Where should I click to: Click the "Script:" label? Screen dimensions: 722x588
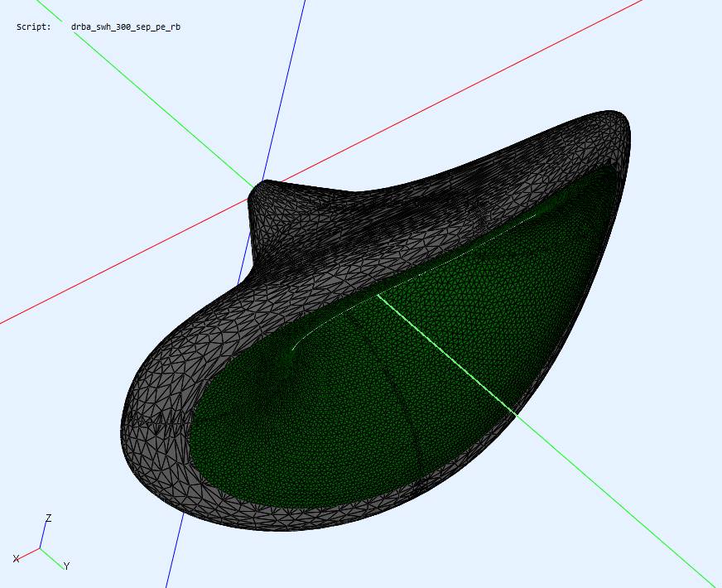pyautogui.click(x=34, y=27)
